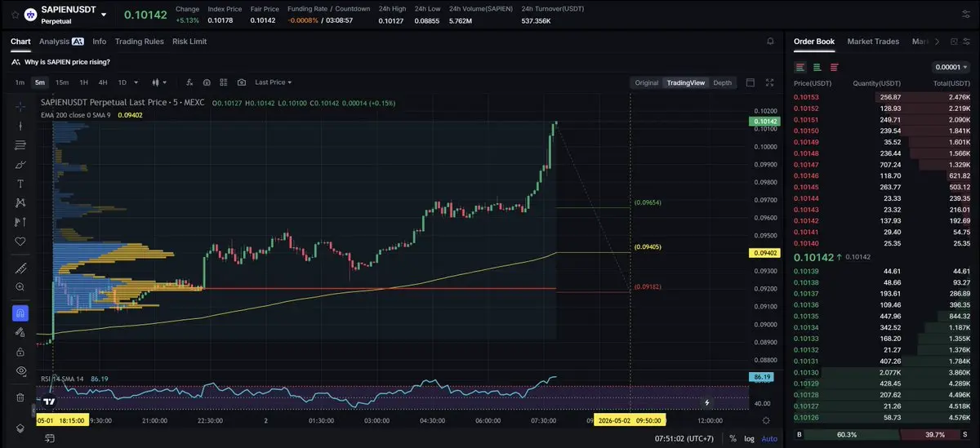Open the forecasting and measurement tools
The width and height of the screenshot is (980, 448).
click(x=20, y=222)
